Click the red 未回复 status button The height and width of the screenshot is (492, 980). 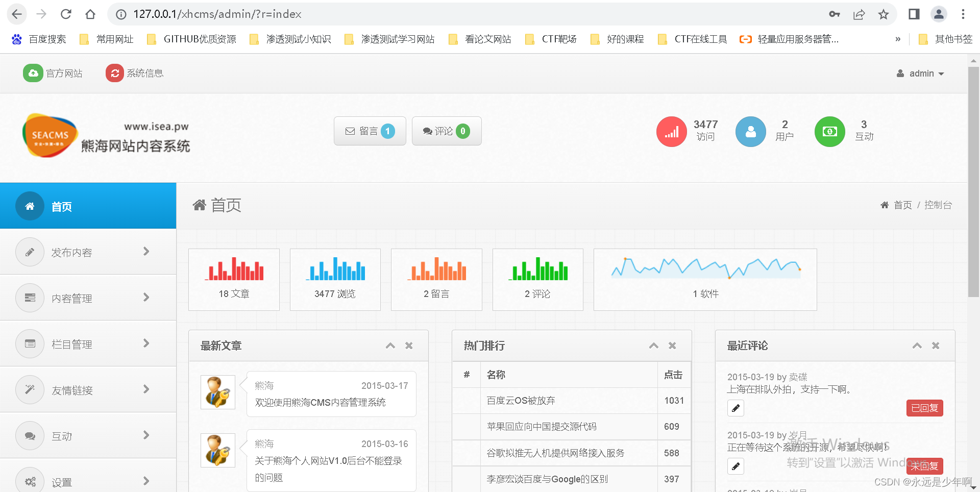pos(924,466)
